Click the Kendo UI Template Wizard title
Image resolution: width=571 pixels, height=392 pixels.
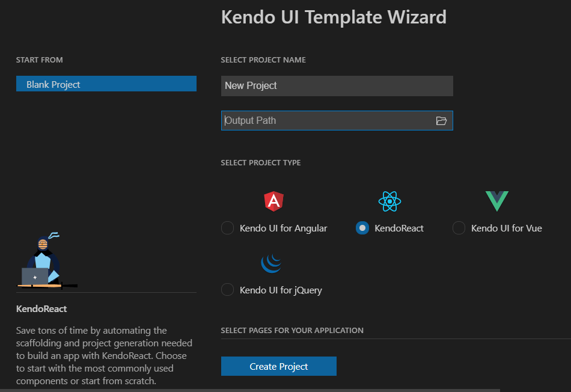pos(334,17)
